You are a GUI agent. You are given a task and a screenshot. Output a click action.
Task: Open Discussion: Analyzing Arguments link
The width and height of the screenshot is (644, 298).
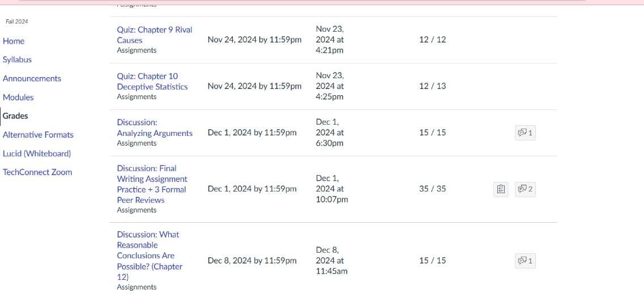(155, 128)
